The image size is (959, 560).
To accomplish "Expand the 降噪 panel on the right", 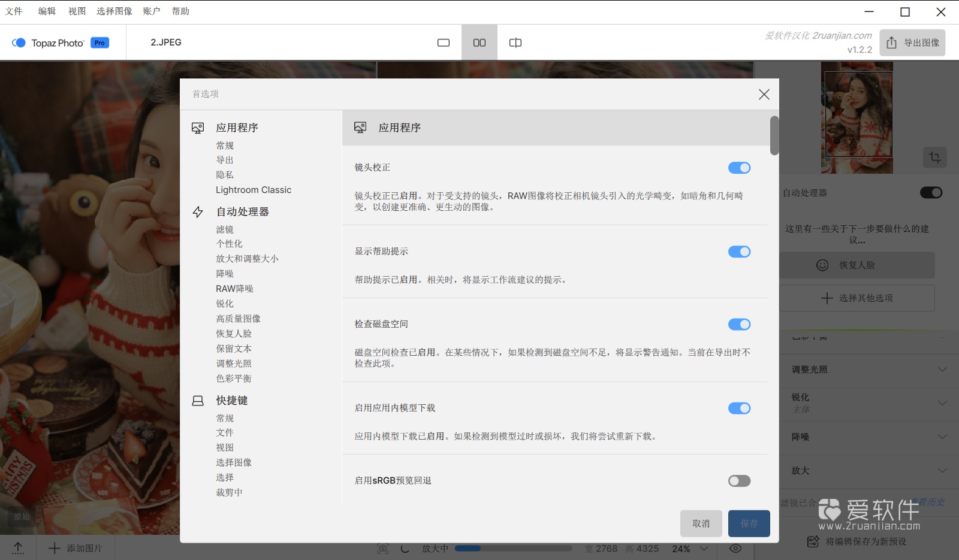I will (x=867, y=437).
